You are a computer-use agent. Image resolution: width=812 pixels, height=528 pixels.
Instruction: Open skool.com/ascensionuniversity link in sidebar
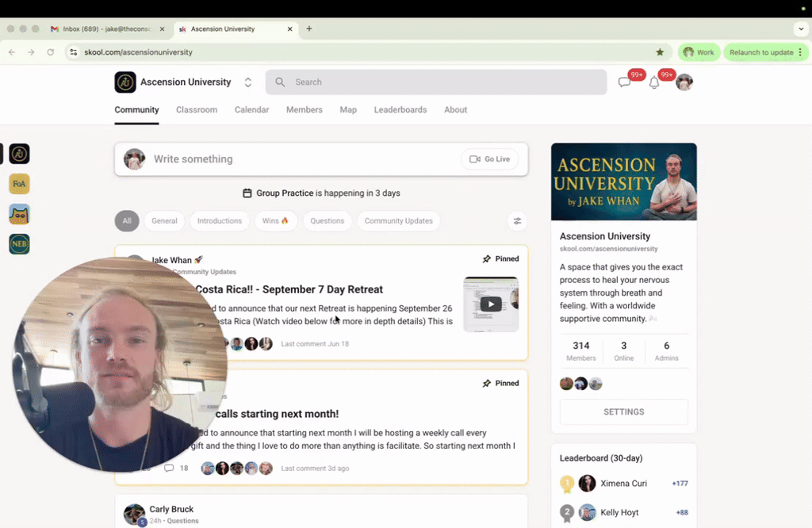click(608, 249)
